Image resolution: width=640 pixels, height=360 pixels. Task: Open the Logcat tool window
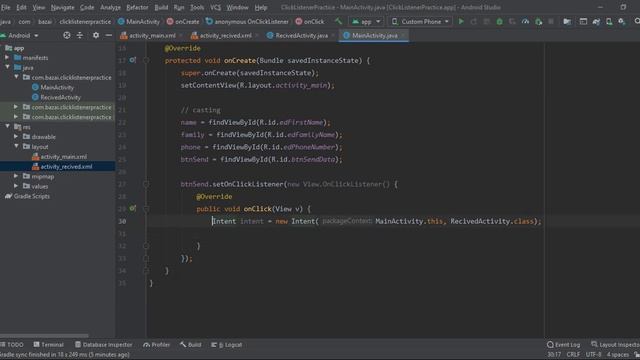point(227,345)
